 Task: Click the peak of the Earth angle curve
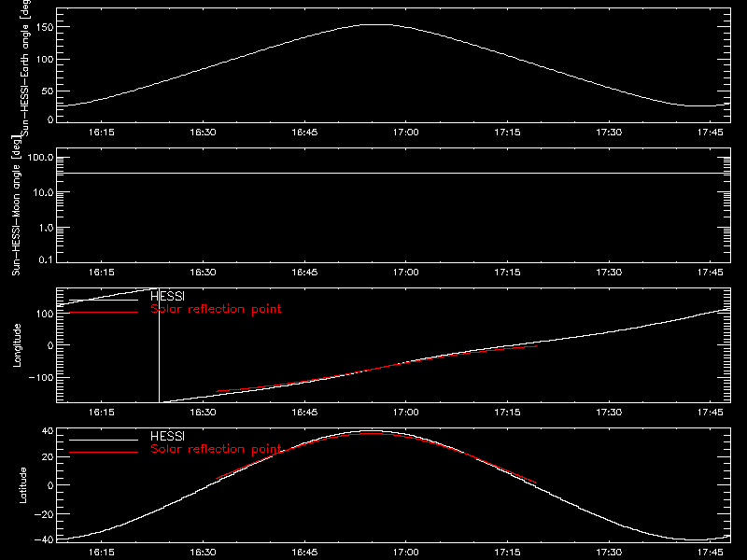[x=376, y=24]
